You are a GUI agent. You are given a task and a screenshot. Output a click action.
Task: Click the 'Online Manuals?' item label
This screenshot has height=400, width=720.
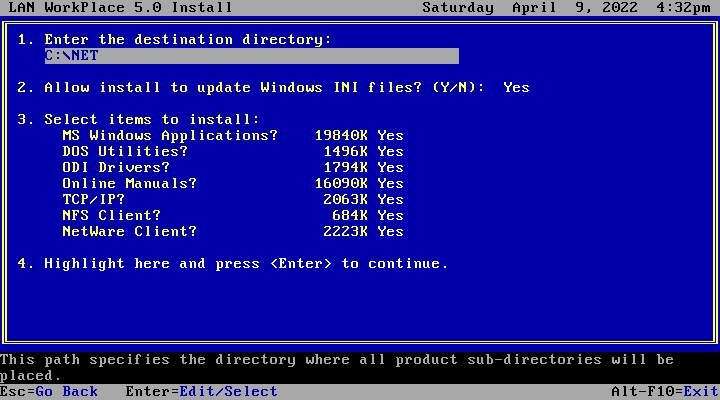[x=129, y=184]
